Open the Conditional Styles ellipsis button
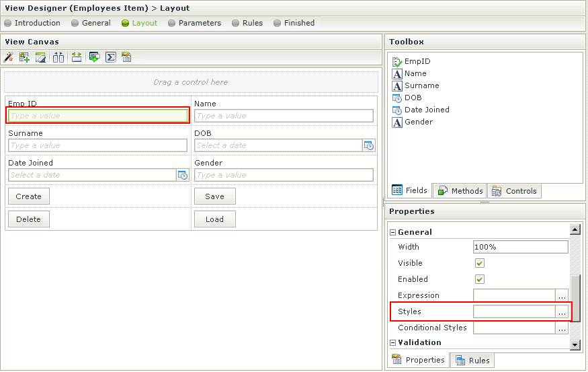 pos(562,328)
